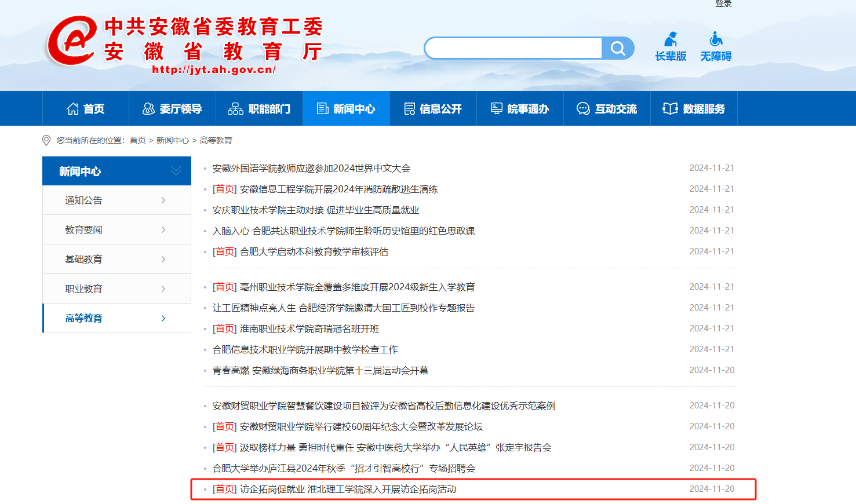Open the highlighted 淮北理工学院 访企拓岗 article
856x504 pixels.
(x=348, y=490)
